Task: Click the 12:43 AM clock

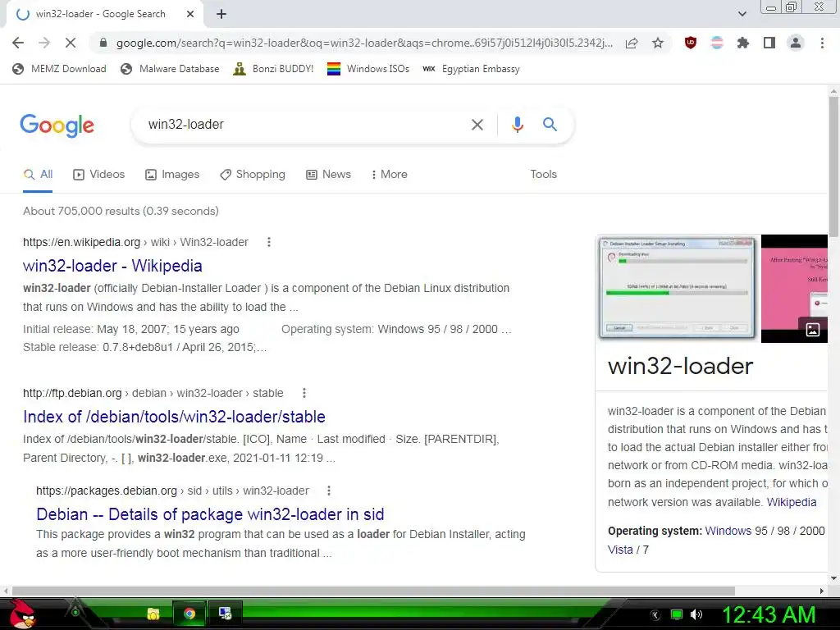Action: [x=769, y=614]
